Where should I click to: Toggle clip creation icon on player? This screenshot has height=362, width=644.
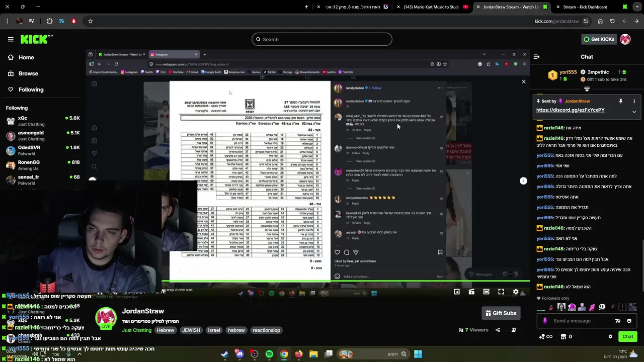click(x=471, y=292)
